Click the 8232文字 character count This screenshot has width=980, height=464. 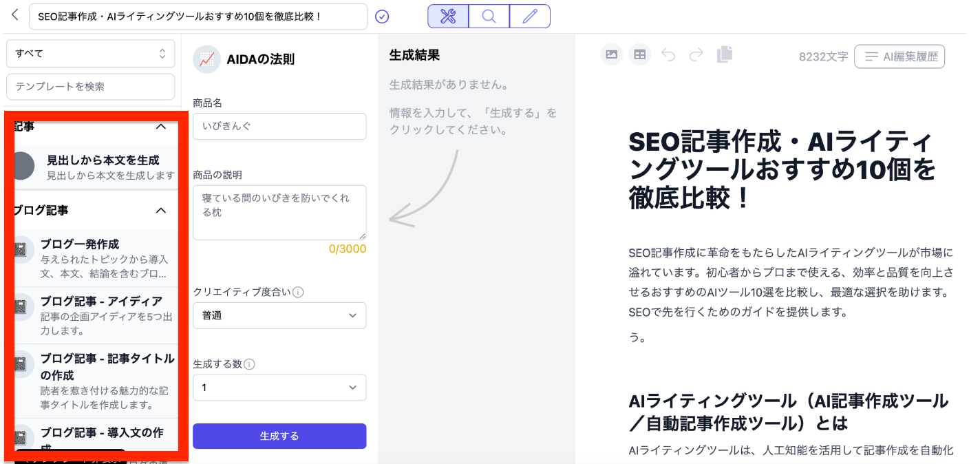pyautogui.click(x=824, y=56)
